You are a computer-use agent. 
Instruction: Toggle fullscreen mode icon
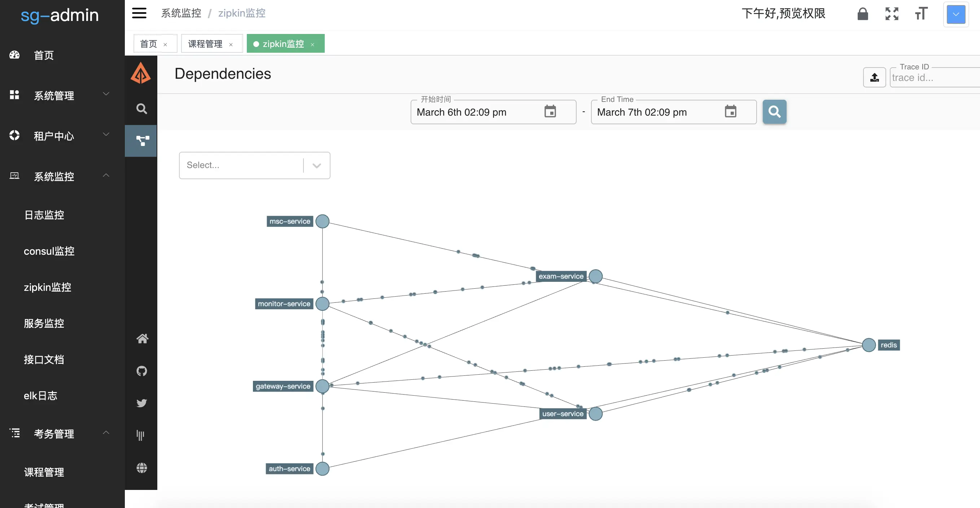(x=891, y=14)
